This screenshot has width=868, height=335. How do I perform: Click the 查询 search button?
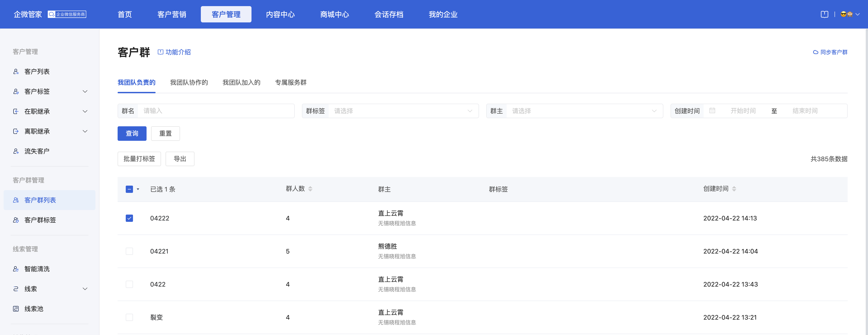point(132,134)
